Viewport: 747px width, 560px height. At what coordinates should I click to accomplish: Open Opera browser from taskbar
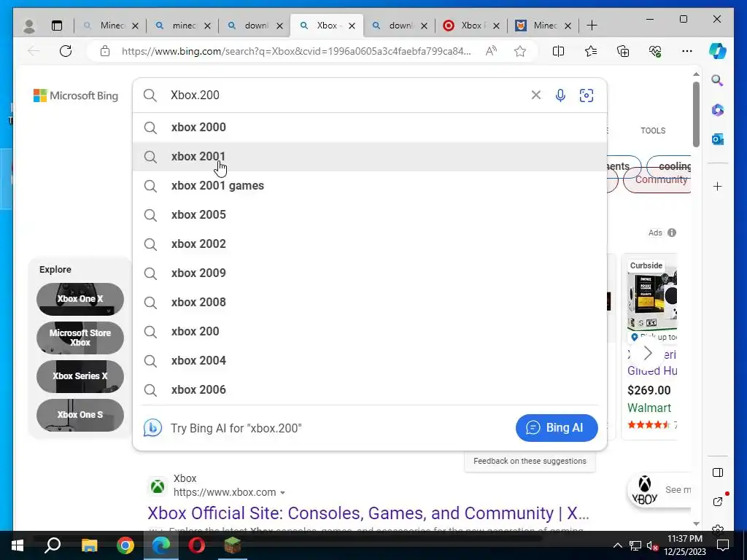[197, 545]
